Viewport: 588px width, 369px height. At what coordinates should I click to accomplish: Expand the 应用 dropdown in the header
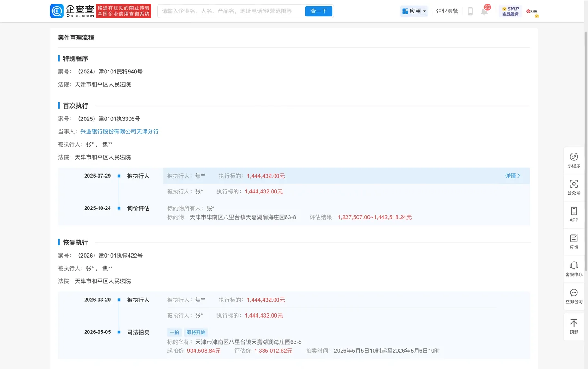pos(414,11)
